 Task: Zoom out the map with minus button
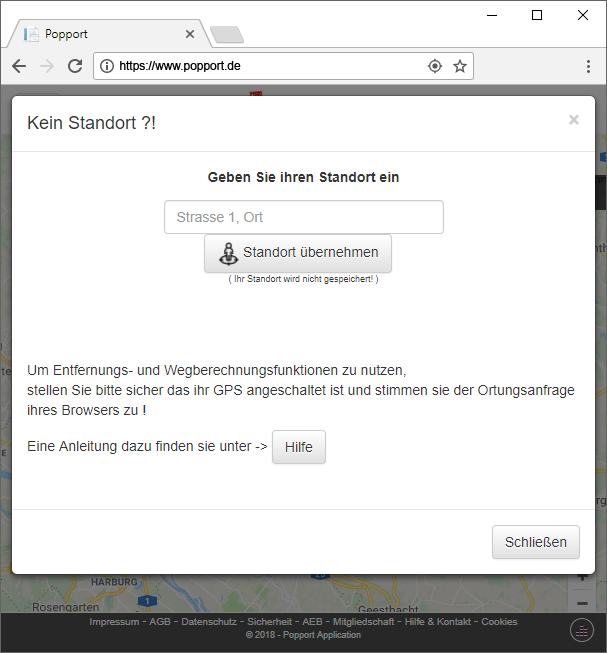(582, 602)
